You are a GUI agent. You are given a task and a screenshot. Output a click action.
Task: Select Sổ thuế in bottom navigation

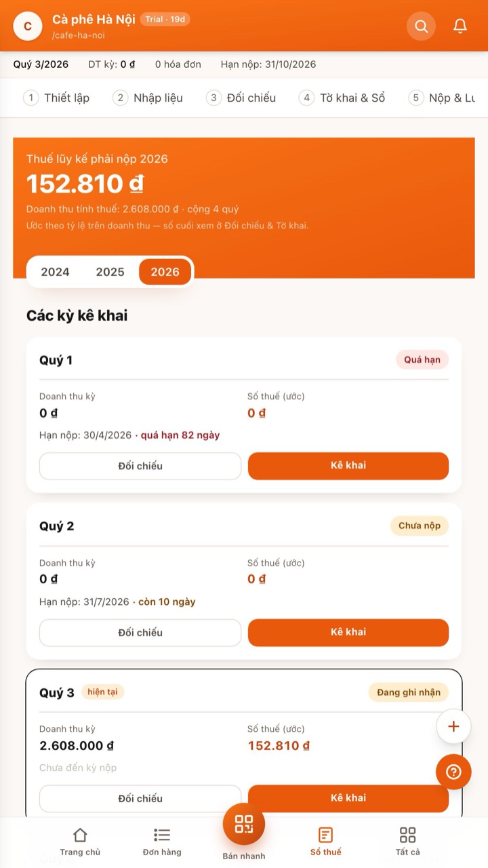tap(326, 841)
